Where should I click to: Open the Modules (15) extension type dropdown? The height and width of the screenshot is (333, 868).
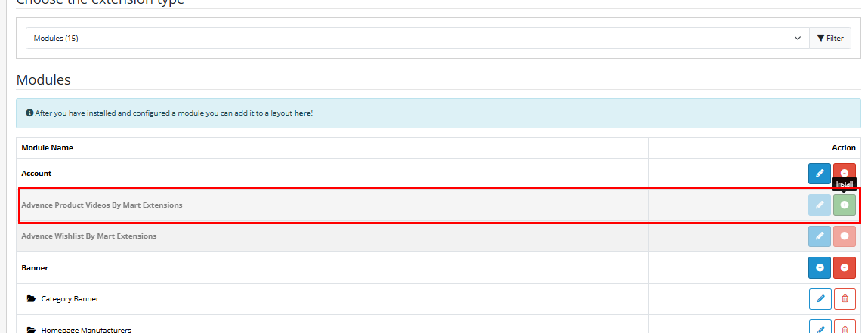(x=417, y=39)
